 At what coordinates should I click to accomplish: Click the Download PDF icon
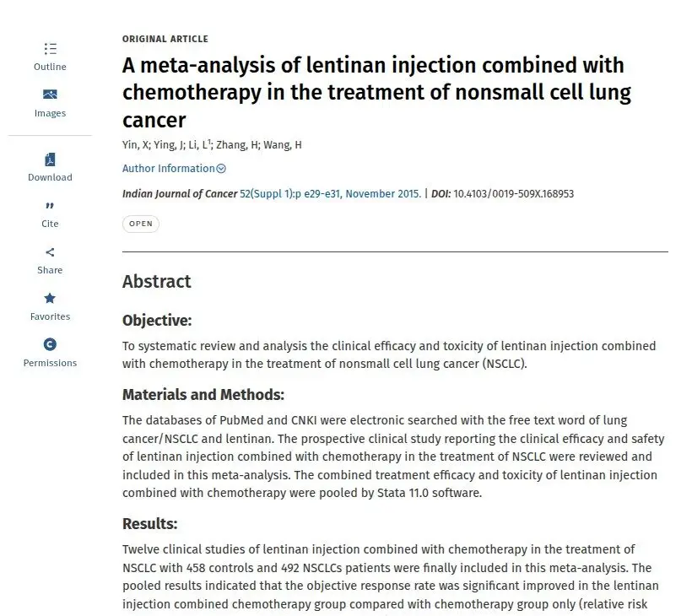(50, 159)
